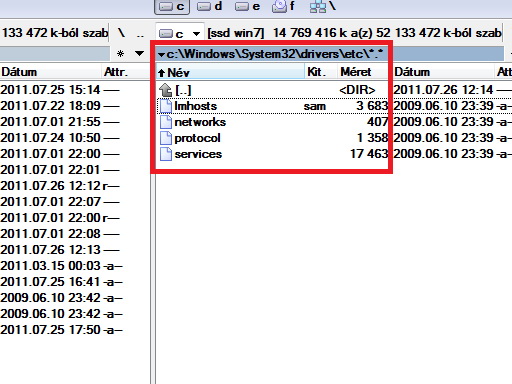
Task: Click services file name text
Action: click(198, 154)
